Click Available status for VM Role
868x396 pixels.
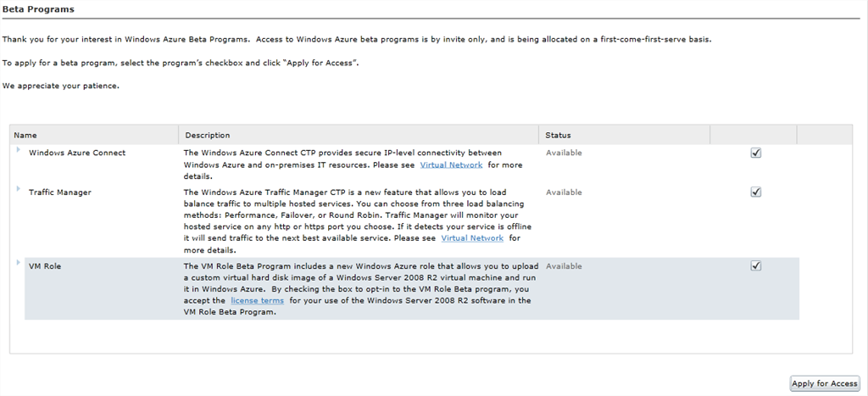[564, 266]
